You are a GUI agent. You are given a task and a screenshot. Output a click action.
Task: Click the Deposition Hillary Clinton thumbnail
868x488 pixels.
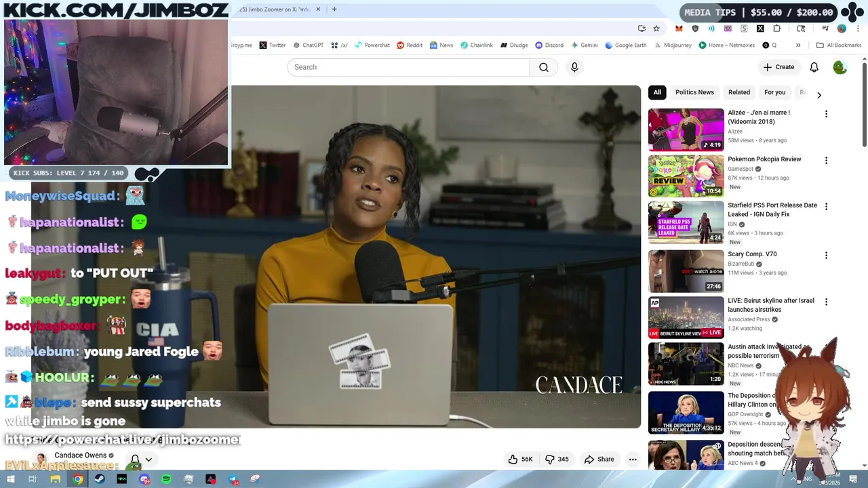pos(686,412)
